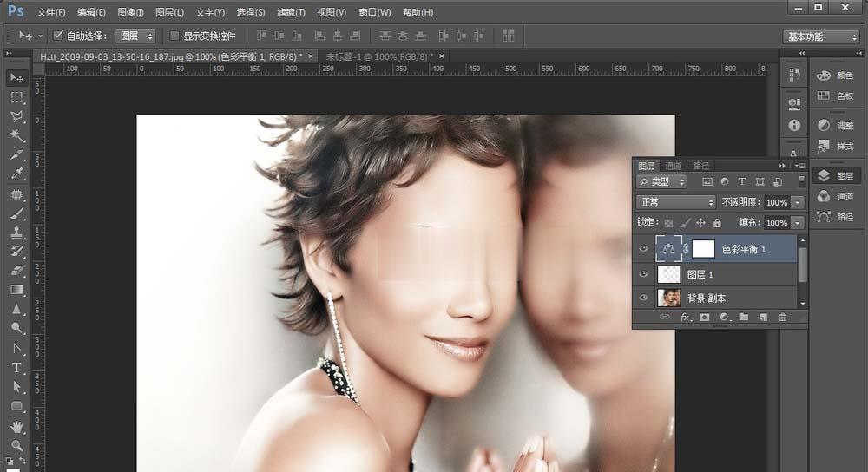Click the 色彩平衡 1 layer mask thumbnail
The width and height of the screenshot is (868, 472).
tap(704, 249)
